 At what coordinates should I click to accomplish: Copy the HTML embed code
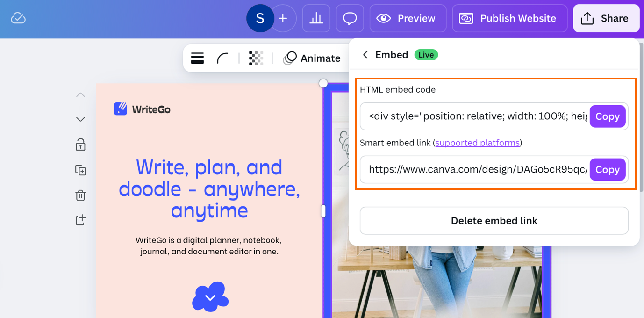607,116
